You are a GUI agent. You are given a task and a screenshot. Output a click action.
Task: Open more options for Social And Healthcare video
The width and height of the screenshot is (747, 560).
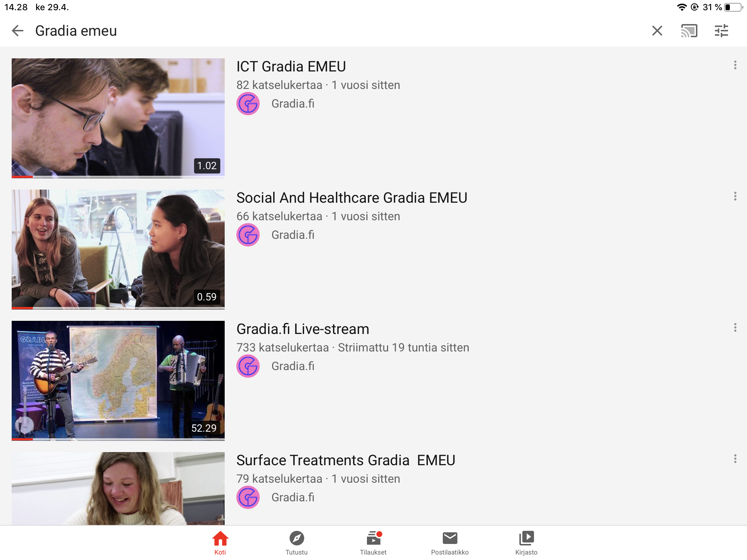[x=735, y=197]
